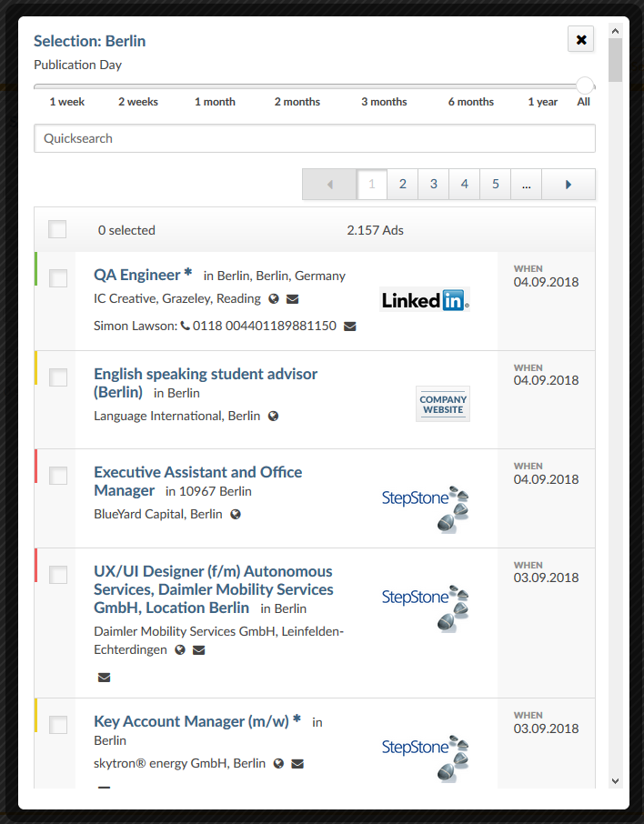Click phone number 0118 004401189881150

(265, 326)
